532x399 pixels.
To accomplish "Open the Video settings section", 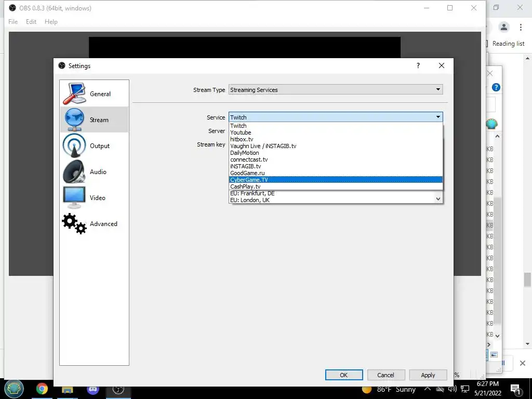I will click(x=95, y=198).
